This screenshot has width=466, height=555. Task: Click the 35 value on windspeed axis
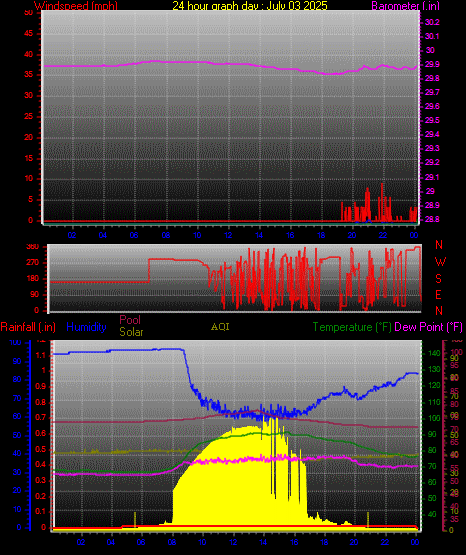tap(28, 74)
